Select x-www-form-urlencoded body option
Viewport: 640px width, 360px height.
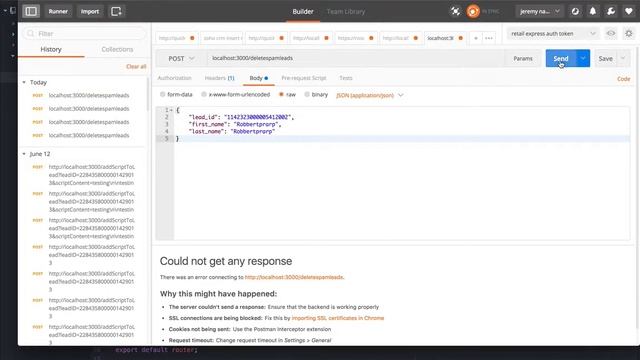click(x=204, y=94)
